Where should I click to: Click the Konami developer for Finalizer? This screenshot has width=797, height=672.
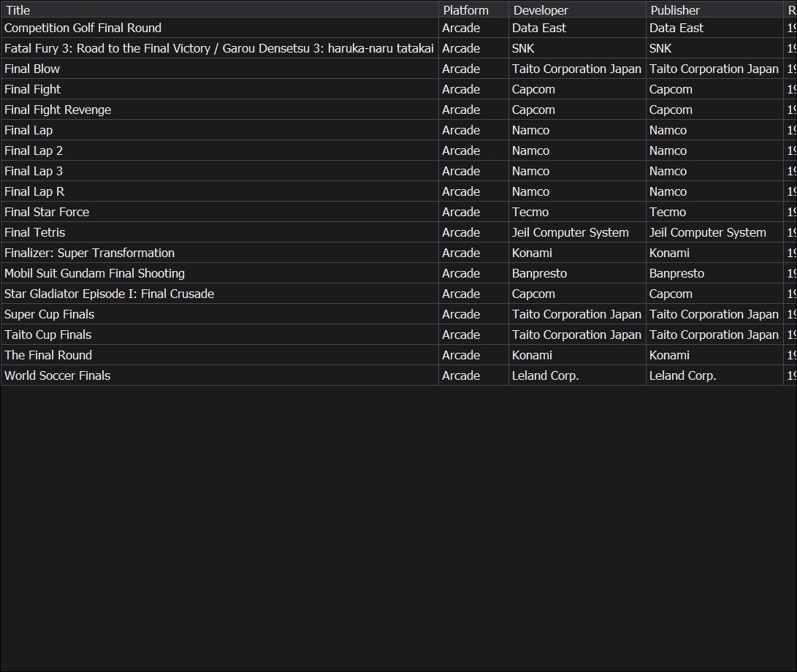pyautogui.click(x=532, y=253)
